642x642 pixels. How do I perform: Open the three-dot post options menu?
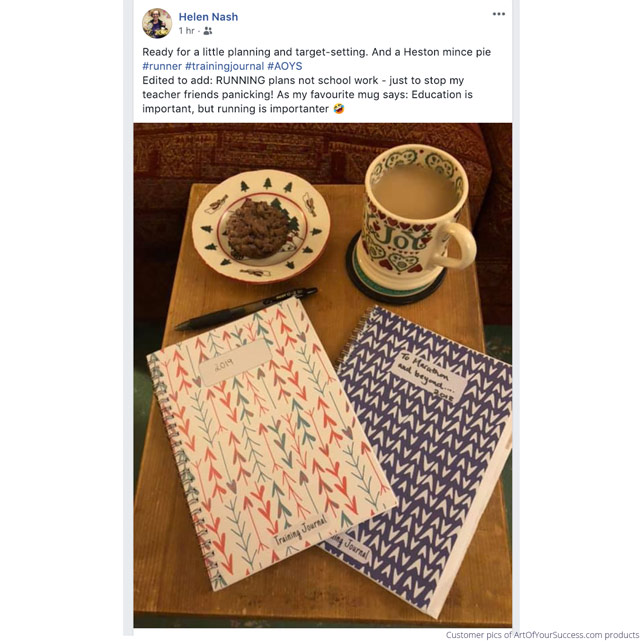(x=498, y=14)
